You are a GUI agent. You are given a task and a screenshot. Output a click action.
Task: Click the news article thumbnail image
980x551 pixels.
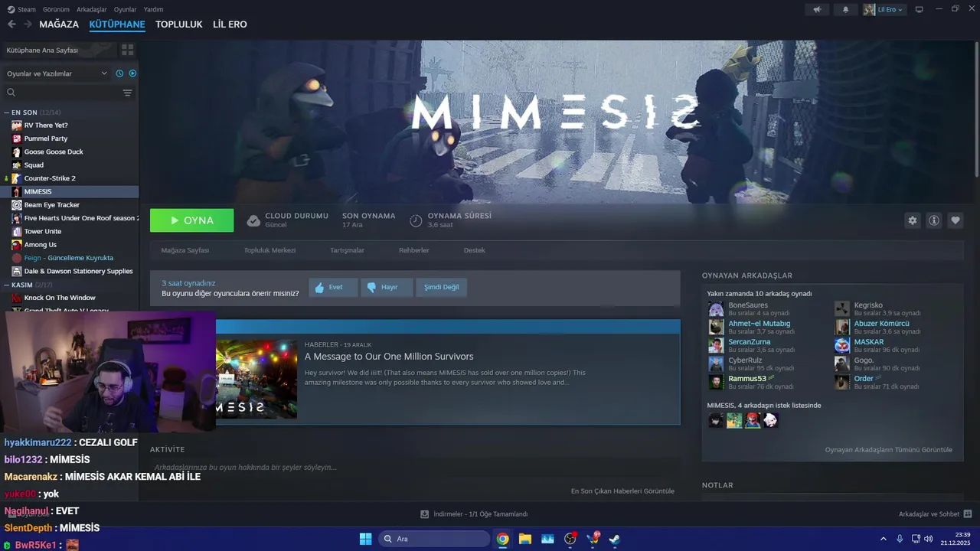(x=256, y=380)
